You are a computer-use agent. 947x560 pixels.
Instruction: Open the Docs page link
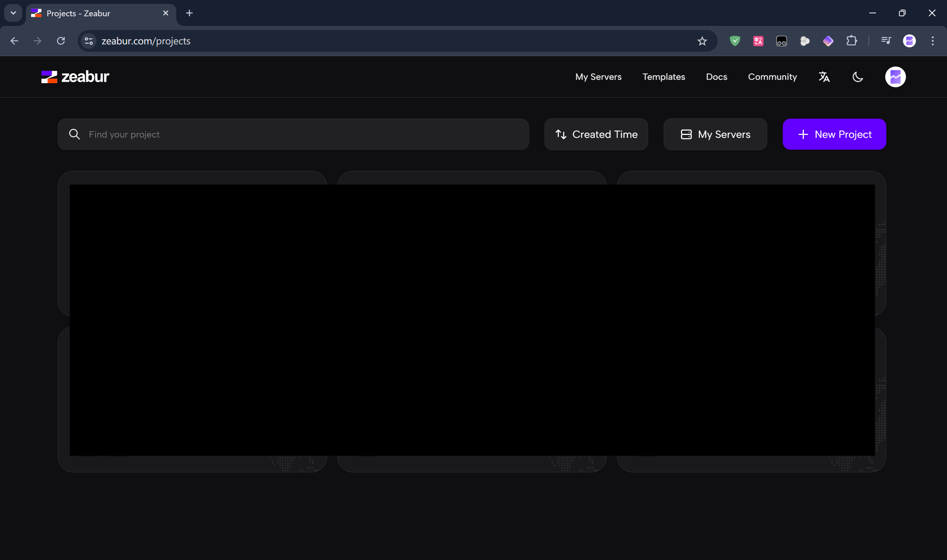pos(716,77)
